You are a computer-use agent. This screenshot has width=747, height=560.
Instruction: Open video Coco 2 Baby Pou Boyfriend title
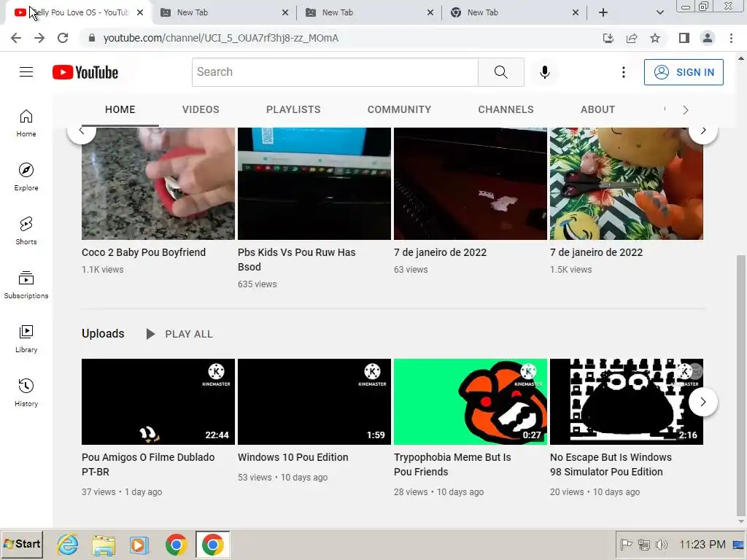(144, 252)
